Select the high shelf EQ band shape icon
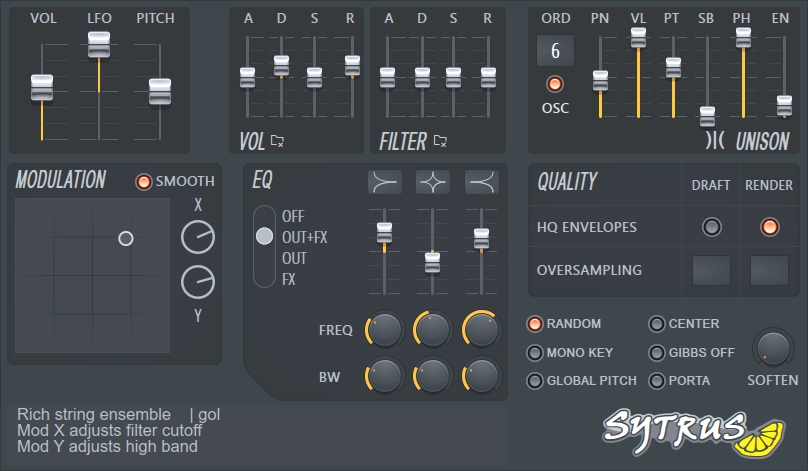Screen dimensions: 808x471 481,182
